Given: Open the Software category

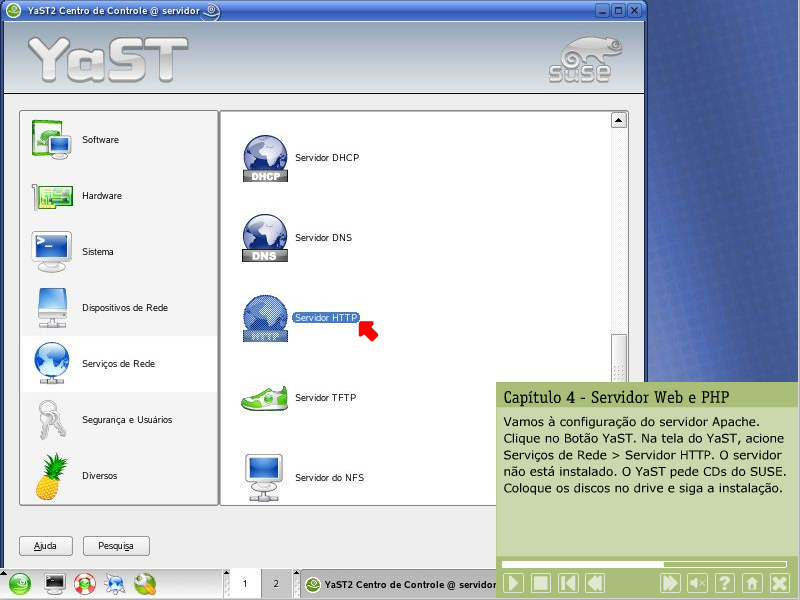Looking at the screenshot, I should coord(100,140).
